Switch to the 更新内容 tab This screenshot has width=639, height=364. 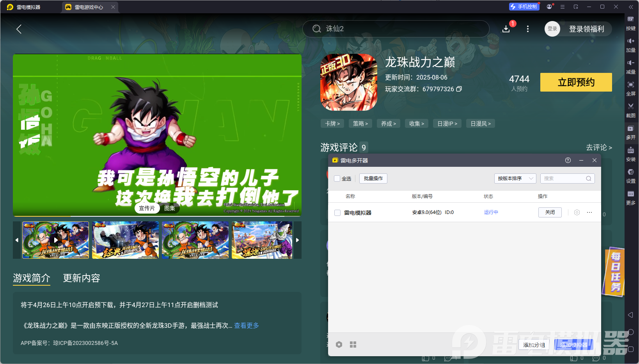(x=81, y=278)
